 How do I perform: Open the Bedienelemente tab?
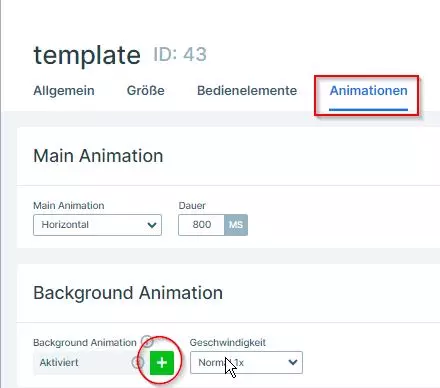tap(247, 90)
